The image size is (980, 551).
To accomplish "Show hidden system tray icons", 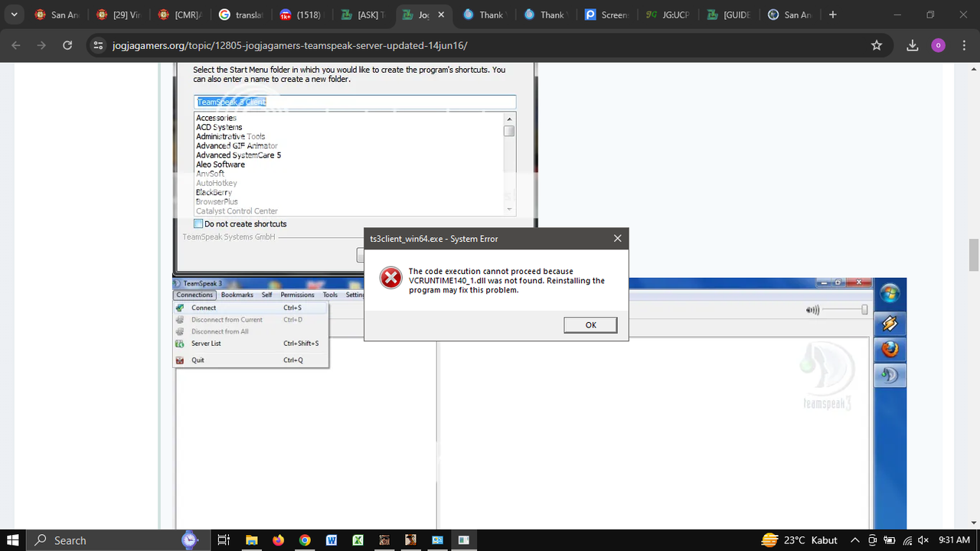I will (855, 540).
